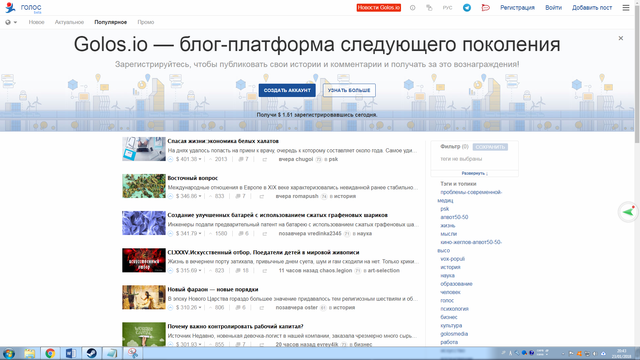640x360 pixels.
Task: Select the психология tag
Action: [454, 309]
